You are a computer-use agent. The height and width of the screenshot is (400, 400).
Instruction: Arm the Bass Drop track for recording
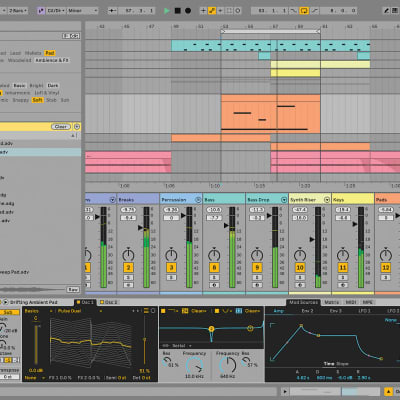(257, 285)
